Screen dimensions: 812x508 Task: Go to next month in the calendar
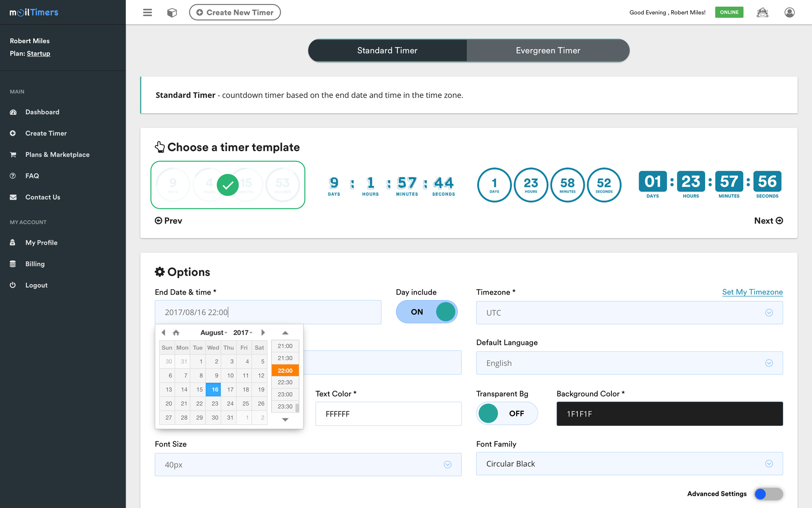(x=263, y=332)
